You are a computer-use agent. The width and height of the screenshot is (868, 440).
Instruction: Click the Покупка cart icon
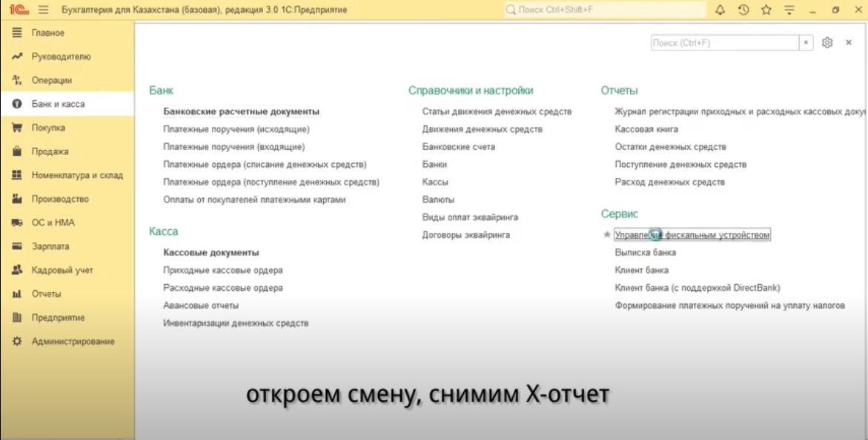tap(17, 128)
